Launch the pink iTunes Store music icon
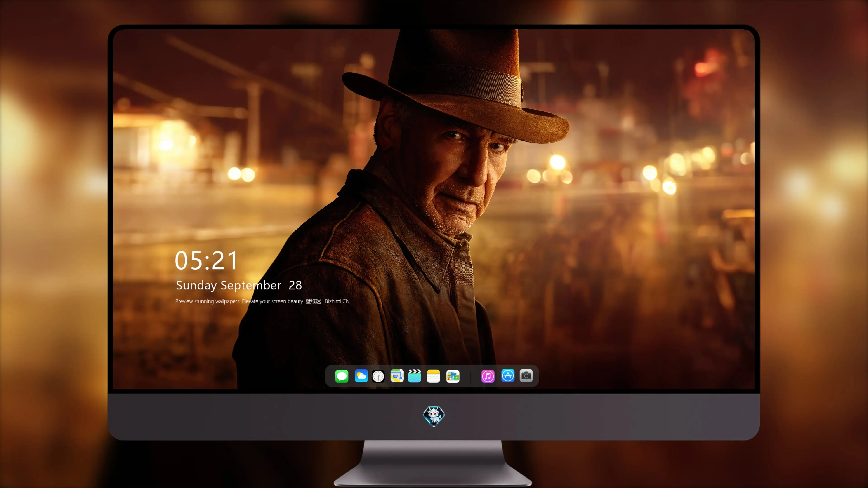Image resolution: width=868 pixels, height=488 pixels. coord(488,376)
